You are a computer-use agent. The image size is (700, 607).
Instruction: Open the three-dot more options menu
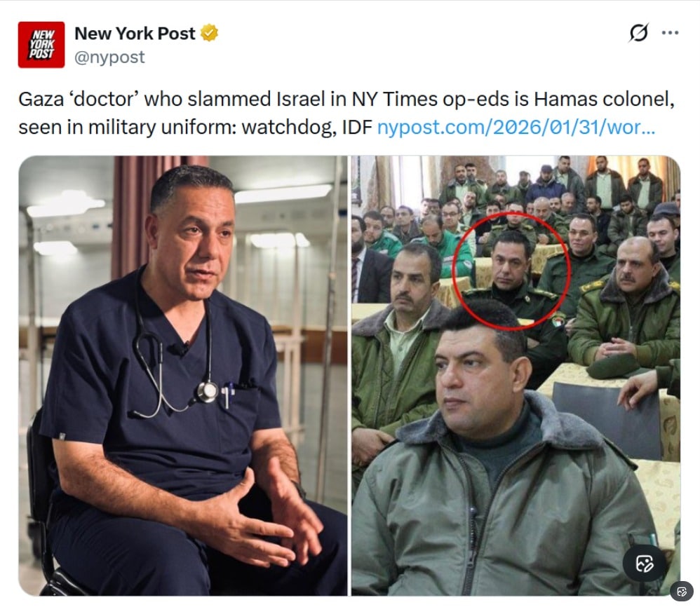point(670,32)
